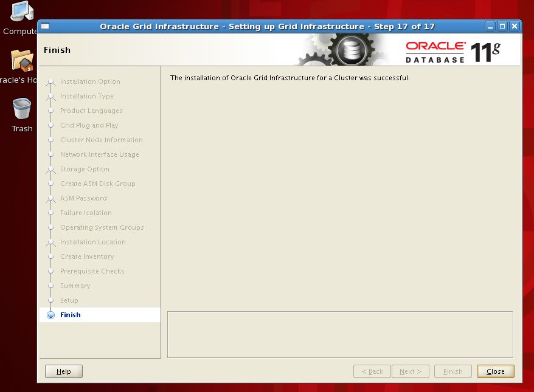This screenshot has width=534, height=392.
Task: Click the Summary step in sidebar
Action: pos(75,286)
